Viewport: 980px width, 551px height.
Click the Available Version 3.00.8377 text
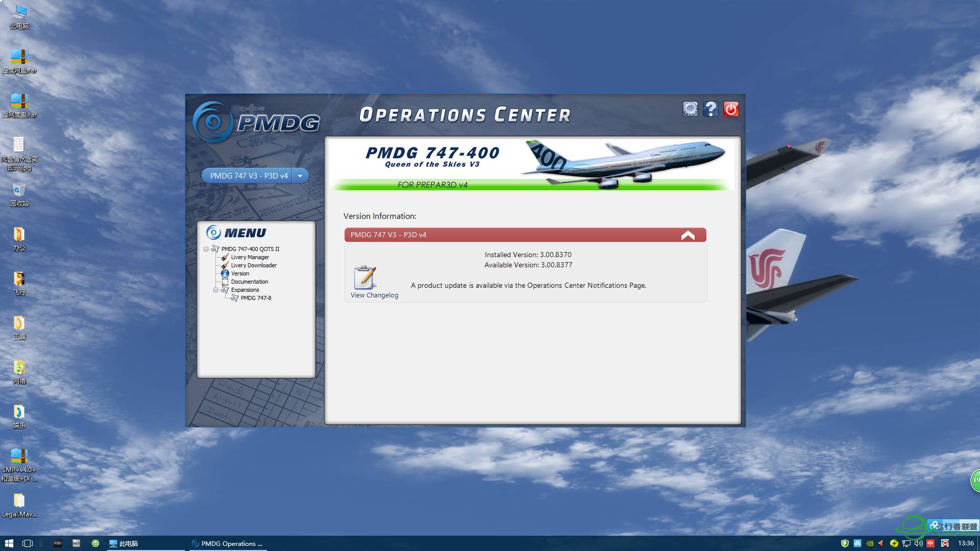pos(528,265)
